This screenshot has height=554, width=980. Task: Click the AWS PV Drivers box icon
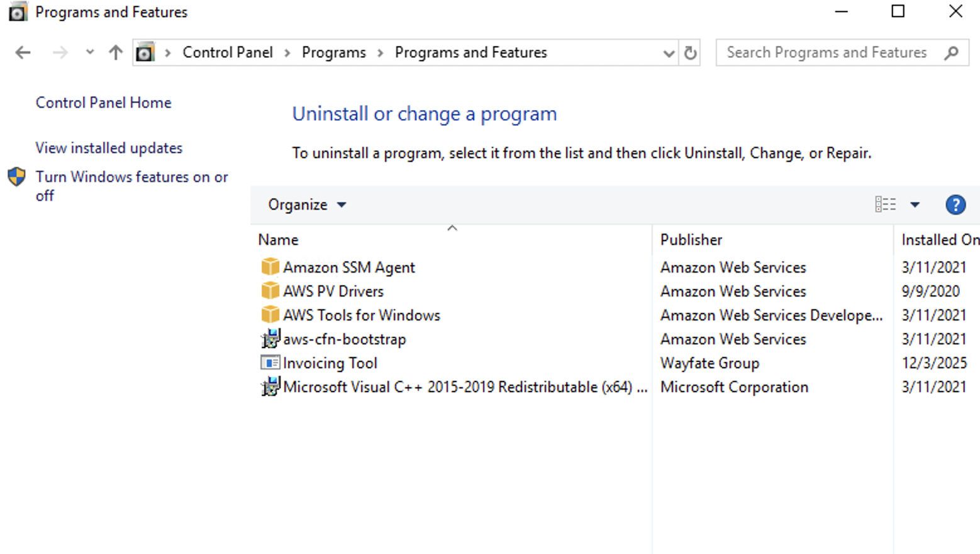coord(270,291)
